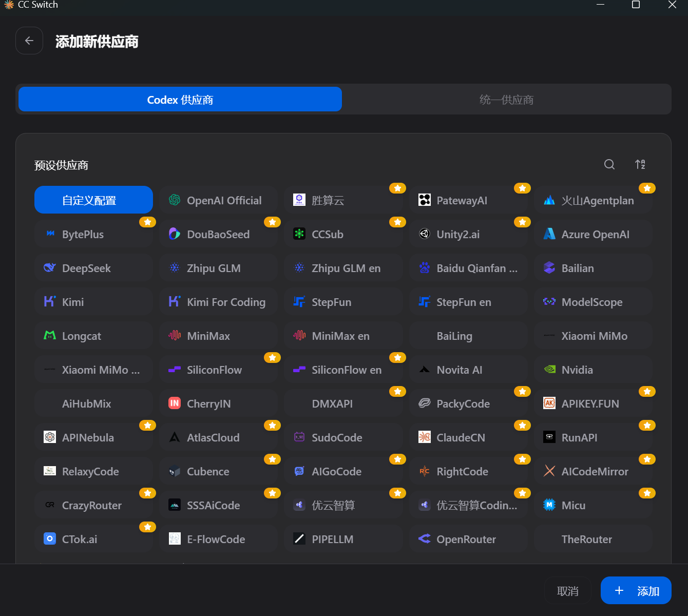Pick the MiniMax en provider

[x=343, y=335]
